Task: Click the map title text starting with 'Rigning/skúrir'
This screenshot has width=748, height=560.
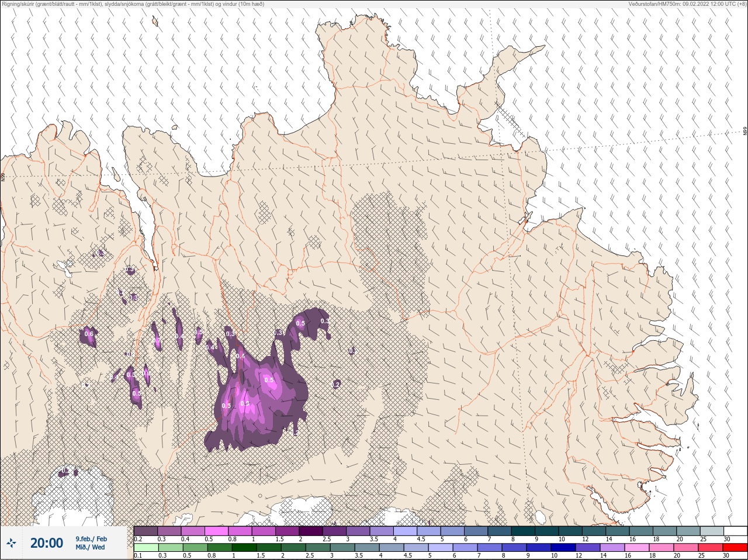Action: (x=133, y=4)
